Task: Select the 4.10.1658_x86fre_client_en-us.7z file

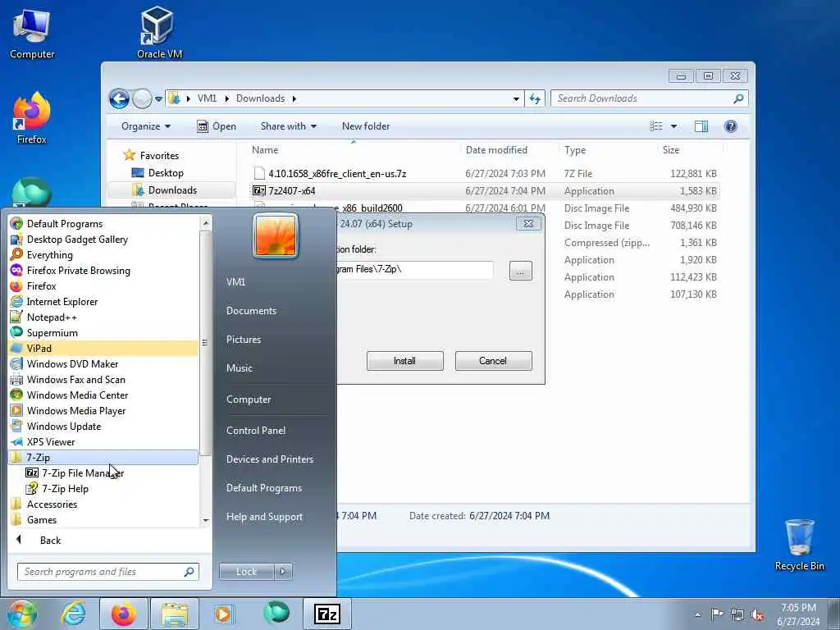Action: pyautogui.click(x=337, y=174)
